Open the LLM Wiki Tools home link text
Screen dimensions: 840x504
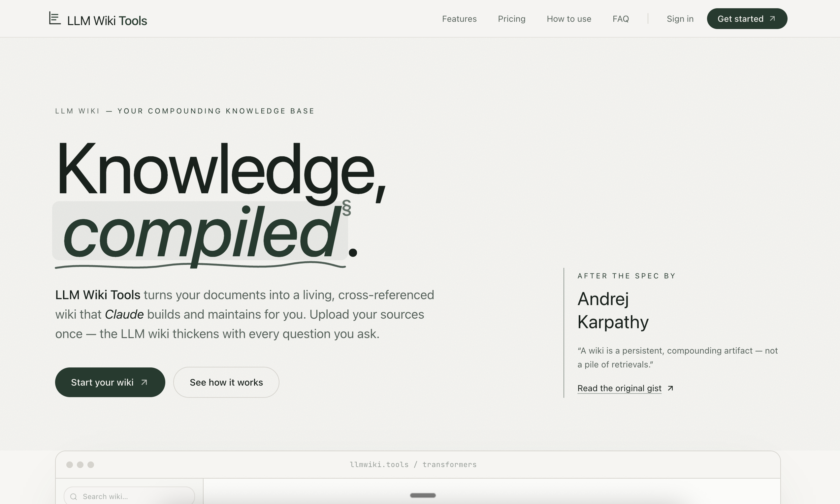click(107, 21)
